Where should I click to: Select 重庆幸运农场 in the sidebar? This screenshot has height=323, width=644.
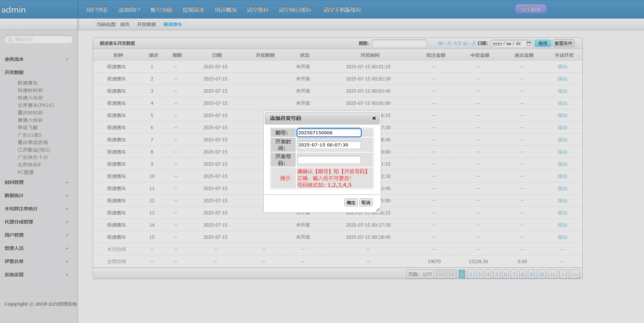pyautogui.click(x=33, y=142)
